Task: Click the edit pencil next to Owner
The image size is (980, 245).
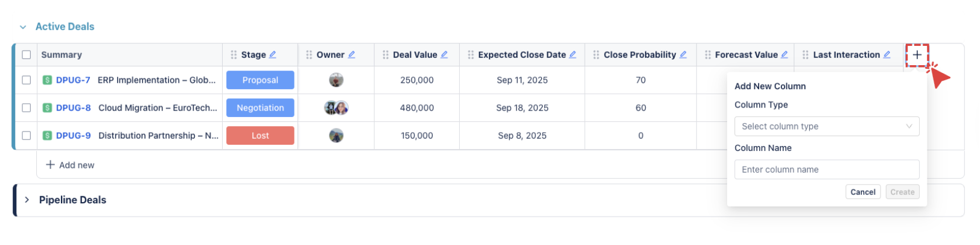Action: coord(352,55)
